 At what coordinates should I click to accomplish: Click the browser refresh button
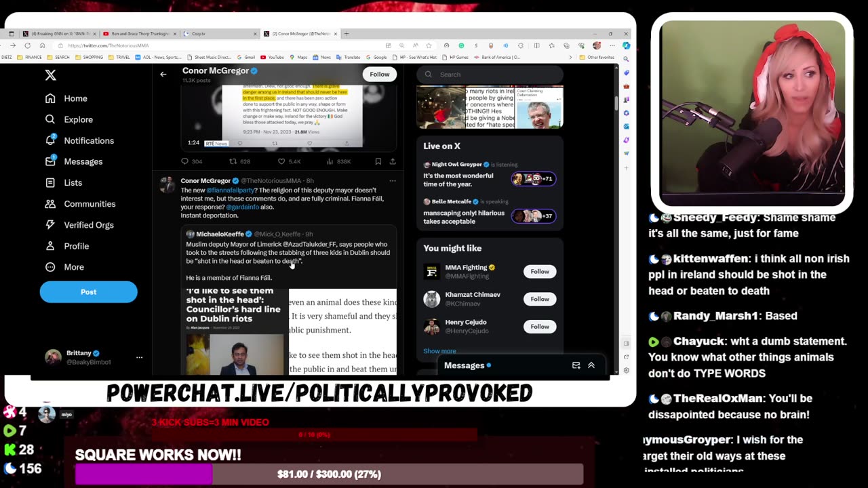click(28, 45)
